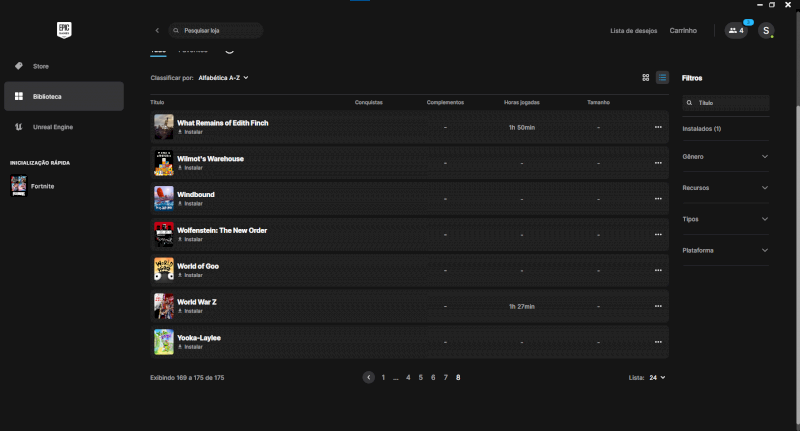Open options for What Remains of Edith Finch
The width and height of the screenshot is (800, 431).
click(658, 127)
